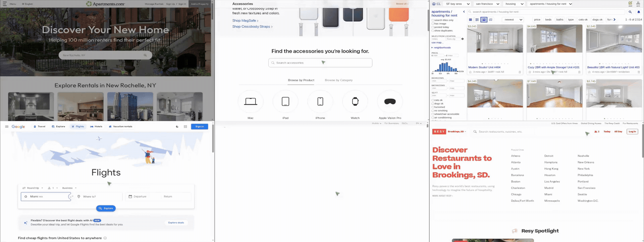Select the 'Browse by Product' tab
The width and height of the screenshot is (644, 242).
(x=301, y=80)
